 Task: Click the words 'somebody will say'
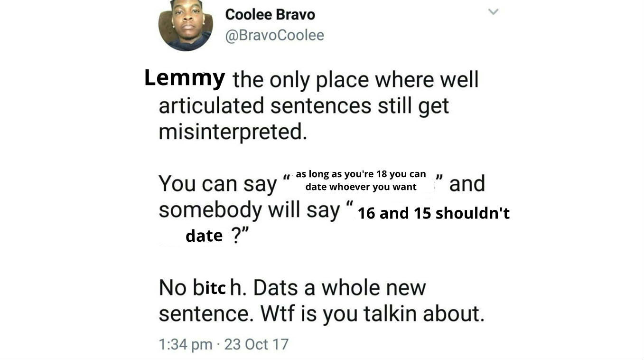250,210
